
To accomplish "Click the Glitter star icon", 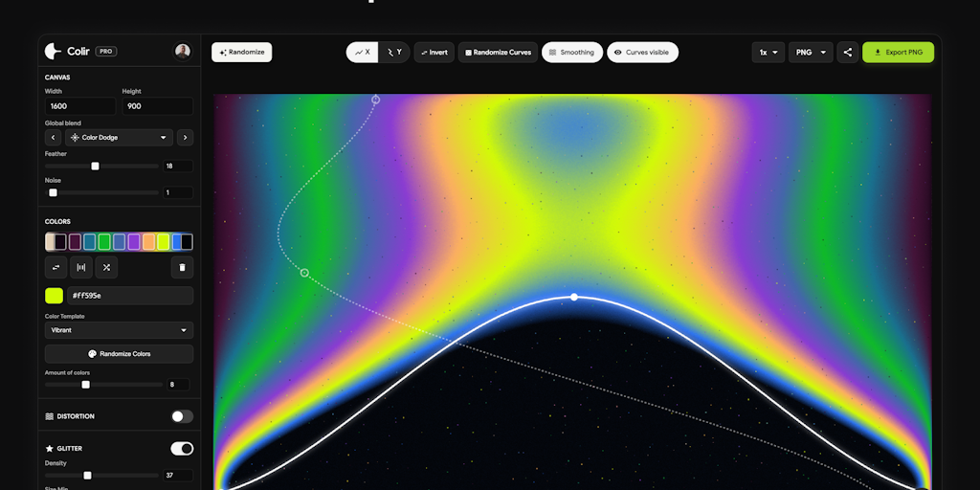I will pos(50,449).
